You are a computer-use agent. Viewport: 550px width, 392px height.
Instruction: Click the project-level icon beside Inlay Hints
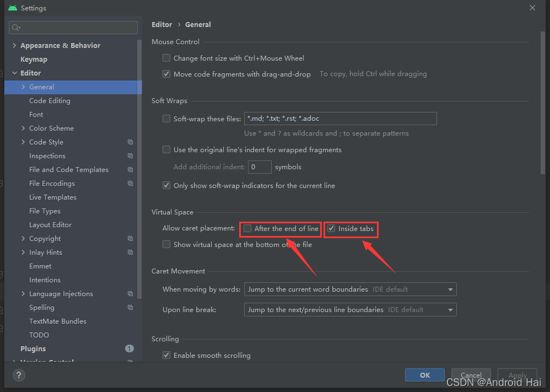[x=130, y=253]
